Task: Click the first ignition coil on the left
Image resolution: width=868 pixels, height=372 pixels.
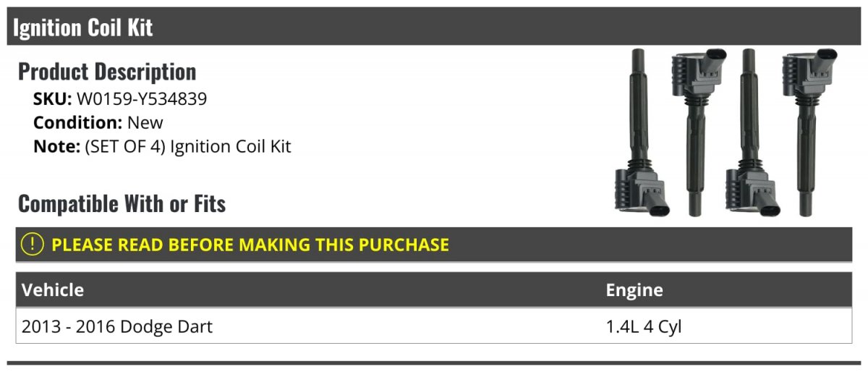Action: 641,132
